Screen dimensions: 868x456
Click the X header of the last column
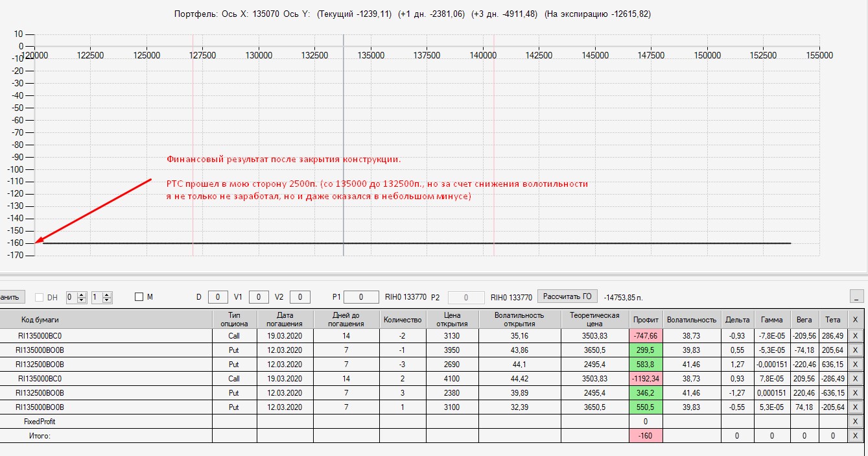coord(855,319)
